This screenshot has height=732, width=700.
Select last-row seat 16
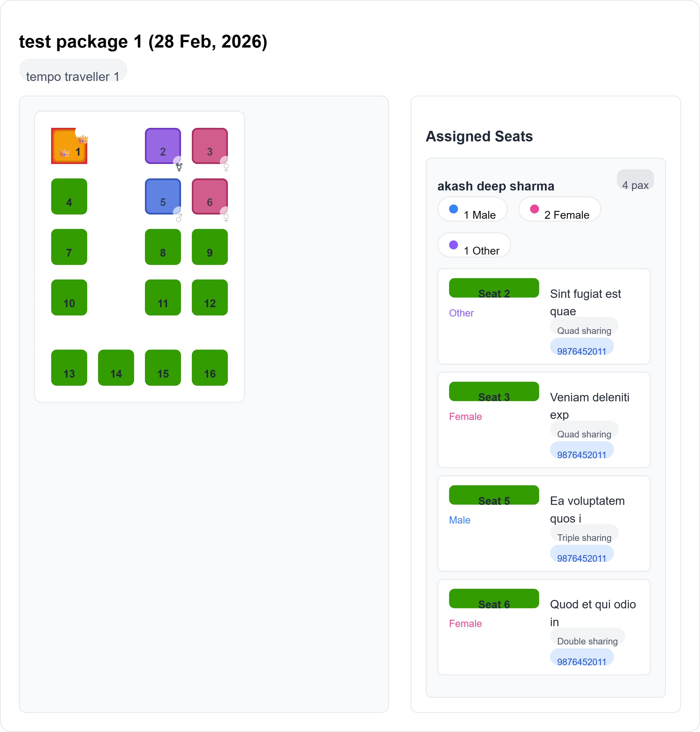point(210,367)
